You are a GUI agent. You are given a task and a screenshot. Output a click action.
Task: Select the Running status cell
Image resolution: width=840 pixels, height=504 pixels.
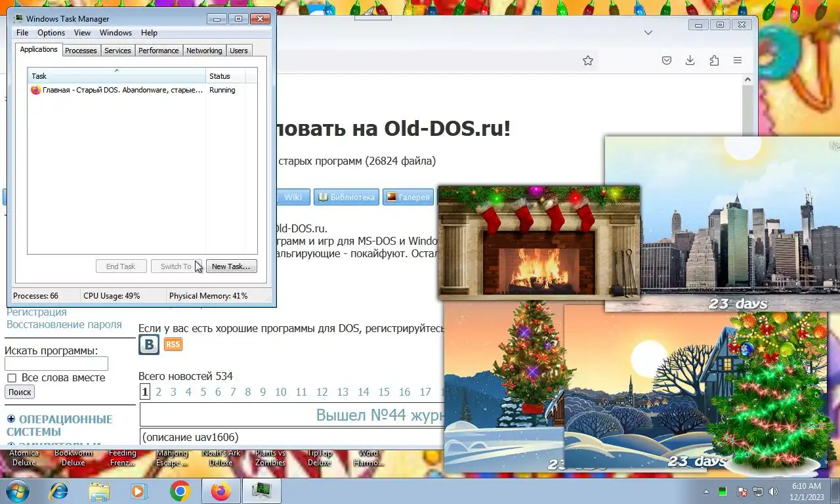222,90
